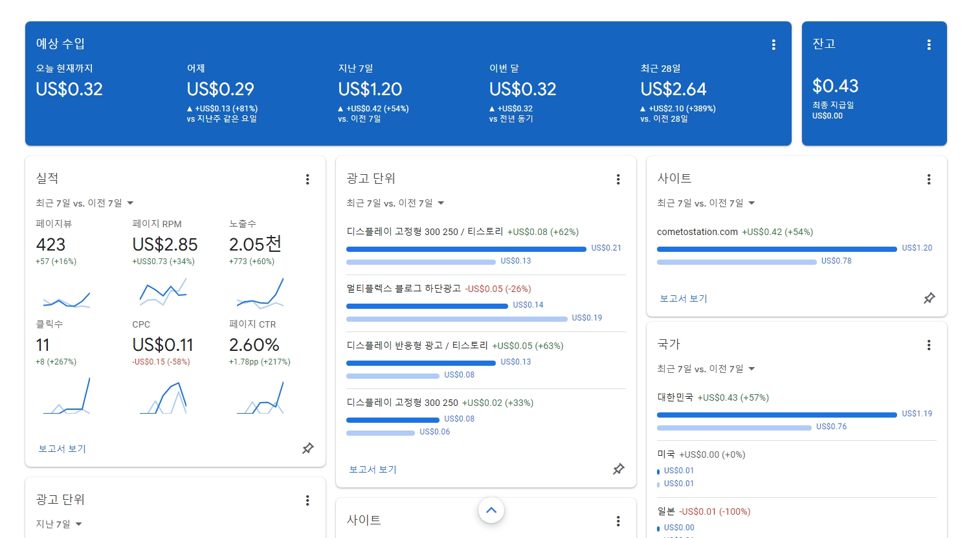Click 최근 28일 US$2.64 earnings value
980x538 pixels.
pos(673,89)
